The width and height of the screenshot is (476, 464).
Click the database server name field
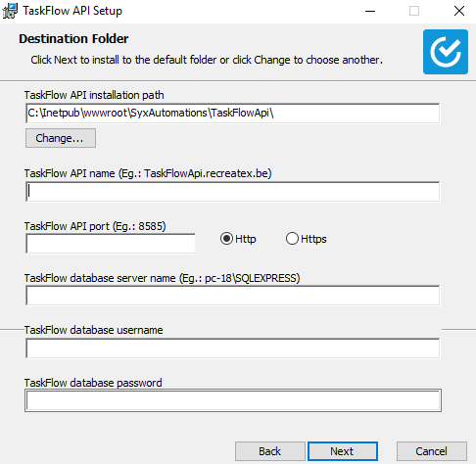[233, 296]
